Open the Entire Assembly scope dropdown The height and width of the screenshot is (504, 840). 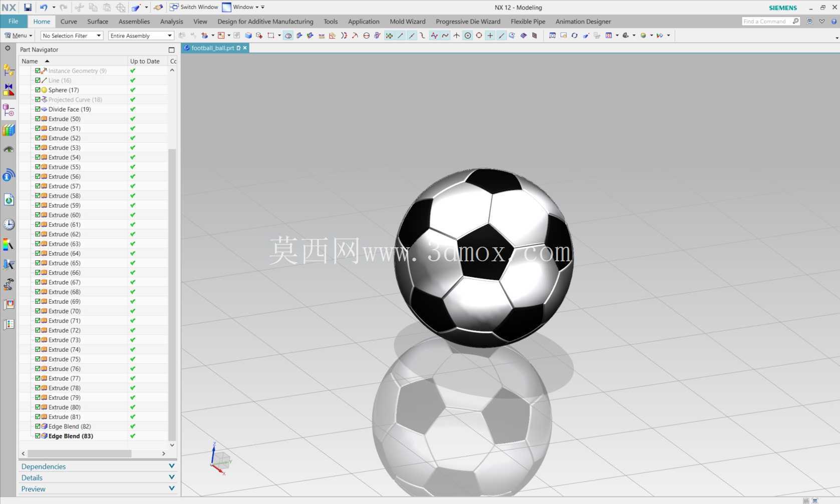(141, 36)
